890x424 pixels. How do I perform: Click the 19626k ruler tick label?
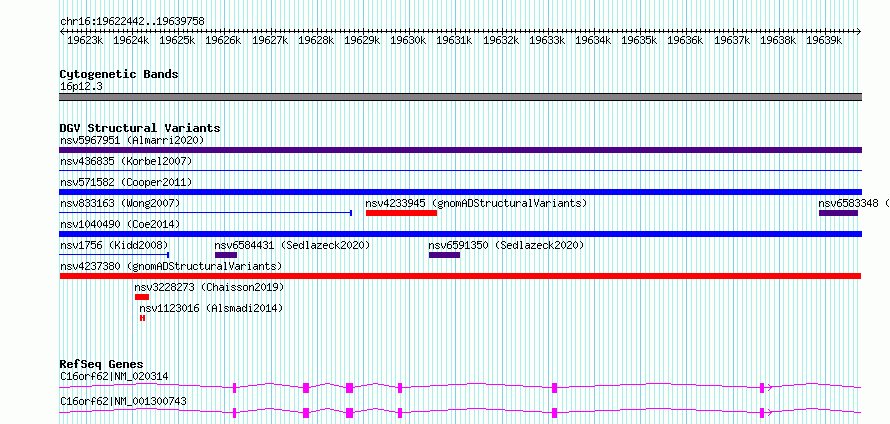[x=223, y=40]
